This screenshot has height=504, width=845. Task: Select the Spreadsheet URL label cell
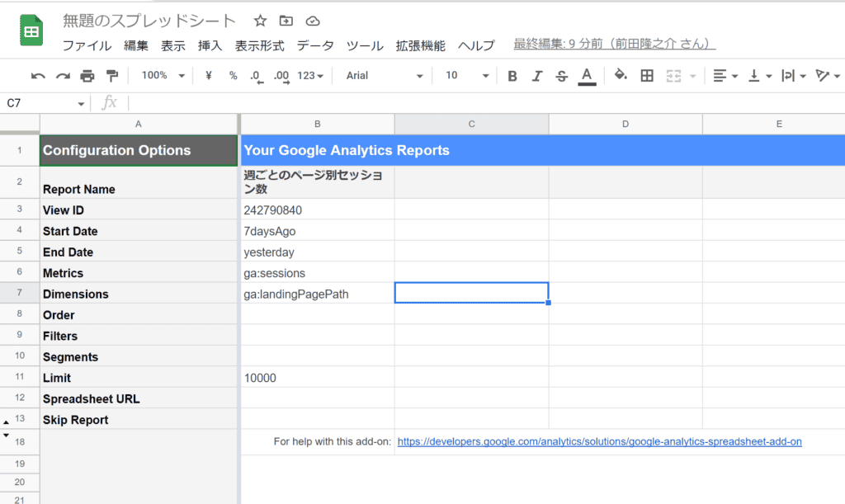point(139,398)
